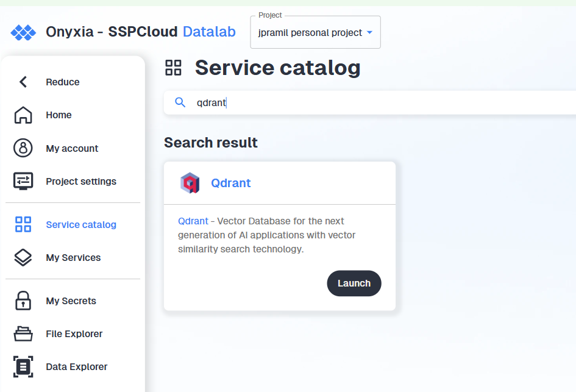Select Service catalog in the sidebar menu
Screen dimensions: 576x392
tap(80, 224)
